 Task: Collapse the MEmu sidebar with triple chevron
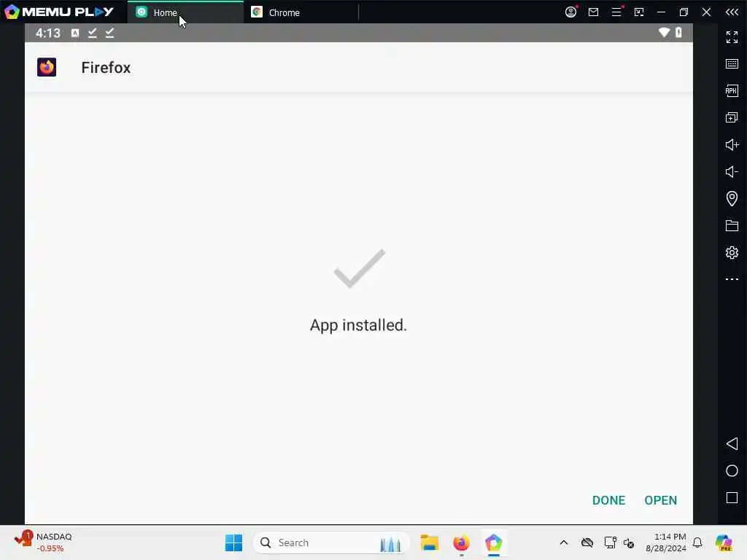(732, 12)
